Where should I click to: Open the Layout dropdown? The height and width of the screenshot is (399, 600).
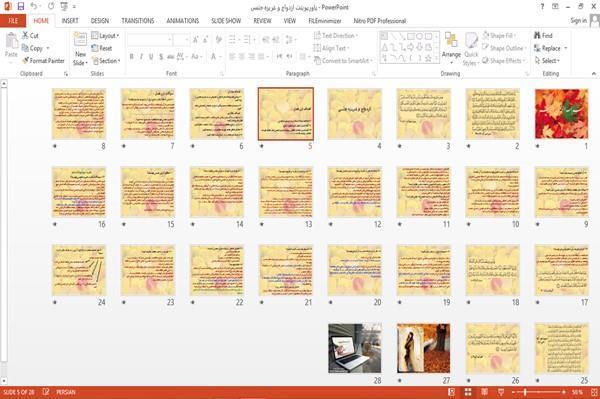point(105,36)
